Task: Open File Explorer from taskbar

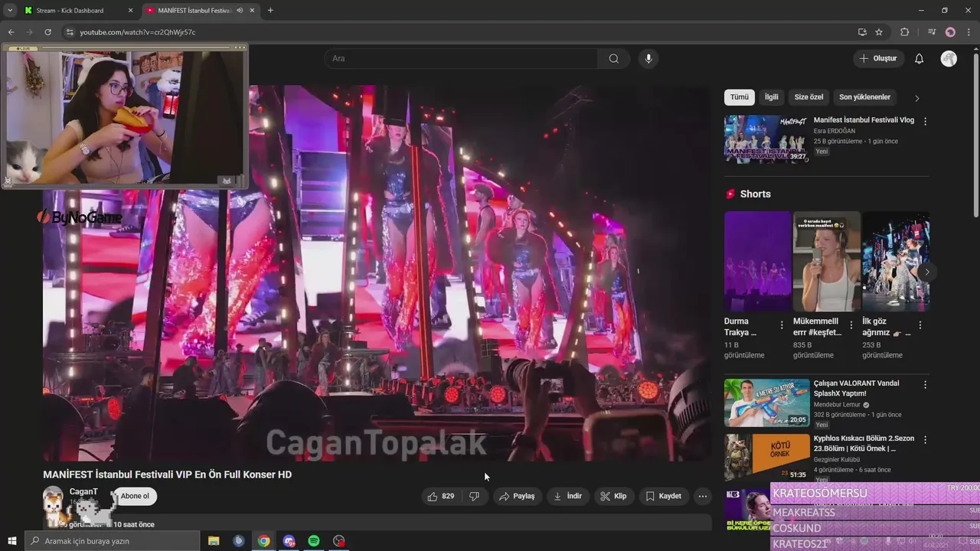Action: tap(214, 541)
